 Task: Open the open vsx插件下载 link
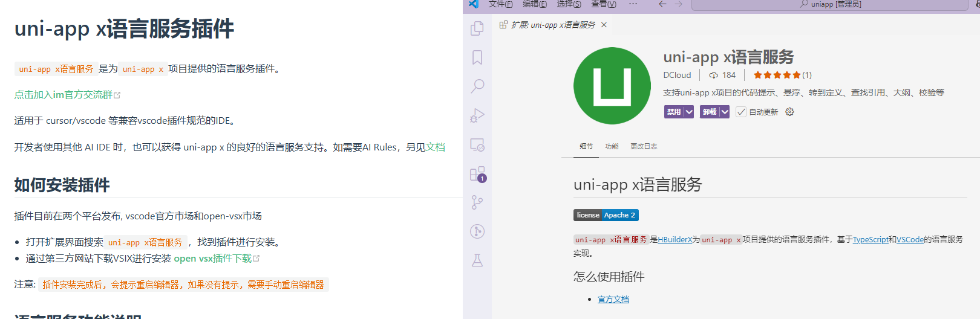point(217,259)
